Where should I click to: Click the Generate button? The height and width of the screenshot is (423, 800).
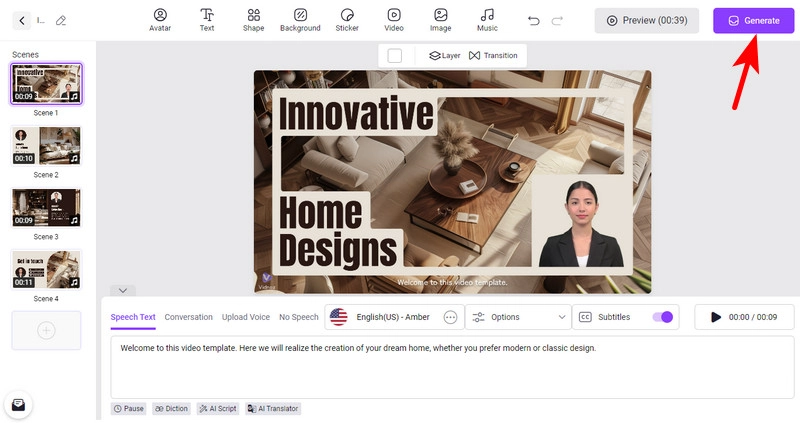point(753,20)
